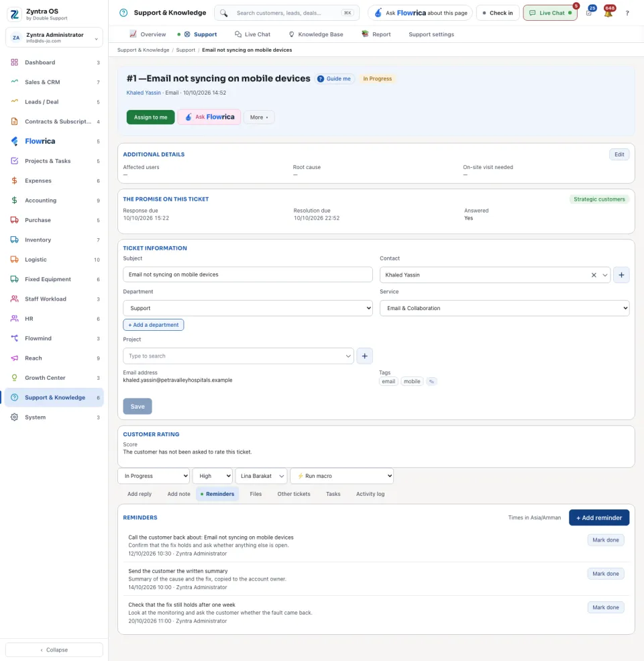Click the Add reminder button

pos(599,517)
